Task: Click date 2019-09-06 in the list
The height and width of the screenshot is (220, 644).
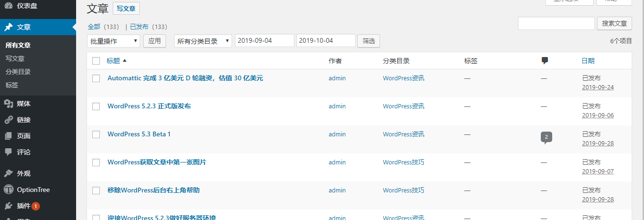Action: (x=598, y=115)
